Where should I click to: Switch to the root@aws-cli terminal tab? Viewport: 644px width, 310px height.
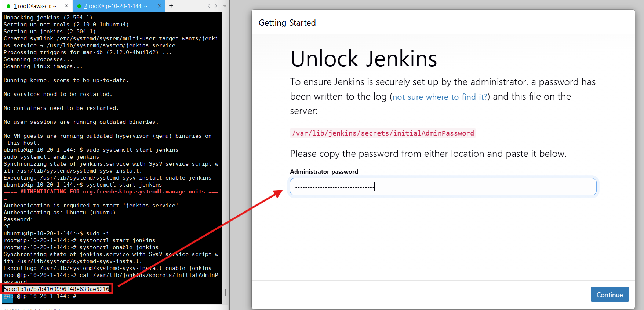coord(35,6)
